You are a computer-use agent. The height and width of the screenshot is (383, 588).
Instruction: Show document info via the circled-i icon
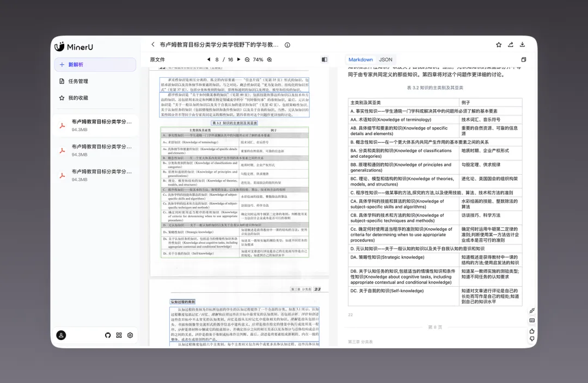coord(287,45)
